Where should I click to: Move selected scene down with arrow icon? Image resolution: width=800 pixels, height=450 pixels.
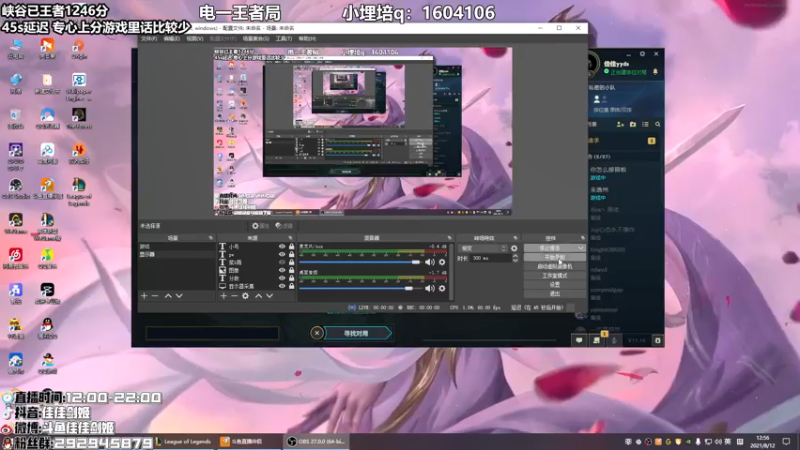[179, 296]
